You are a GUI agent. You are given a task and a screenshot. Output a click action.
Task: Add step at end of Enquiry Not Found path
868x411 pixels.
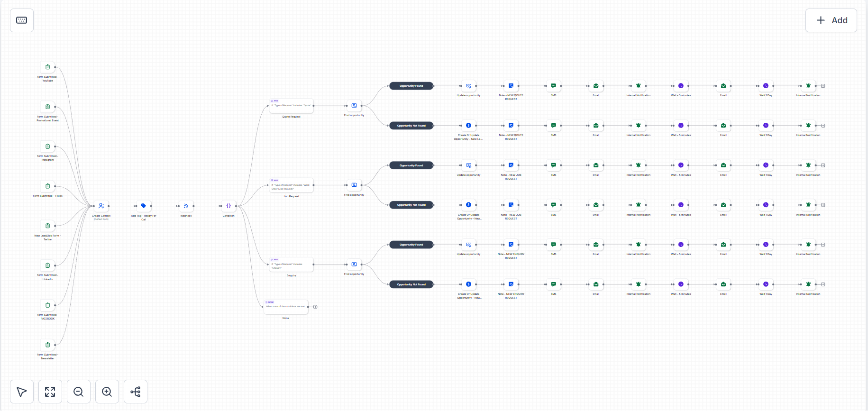point(823,284)
